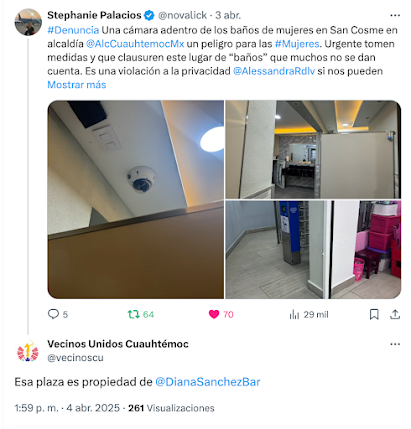Bookmark Stephanie Palacios' tweet

[x=374, y=314]
